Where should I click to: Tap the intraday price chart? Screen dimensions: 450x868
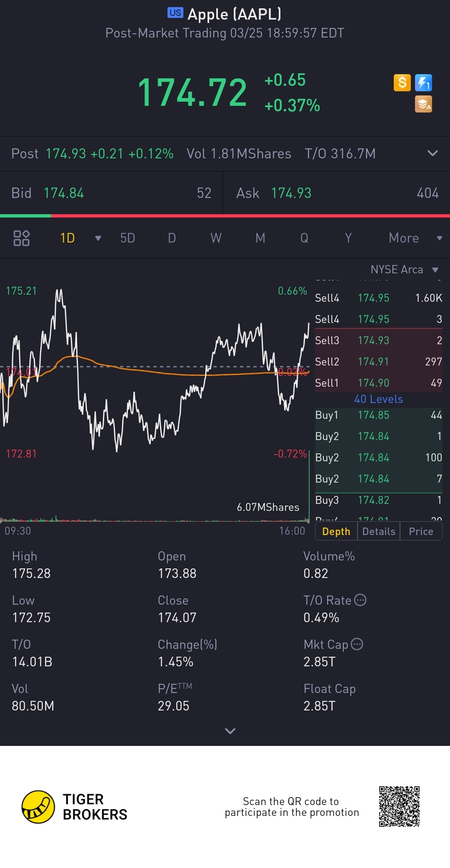tap(155, 371)
